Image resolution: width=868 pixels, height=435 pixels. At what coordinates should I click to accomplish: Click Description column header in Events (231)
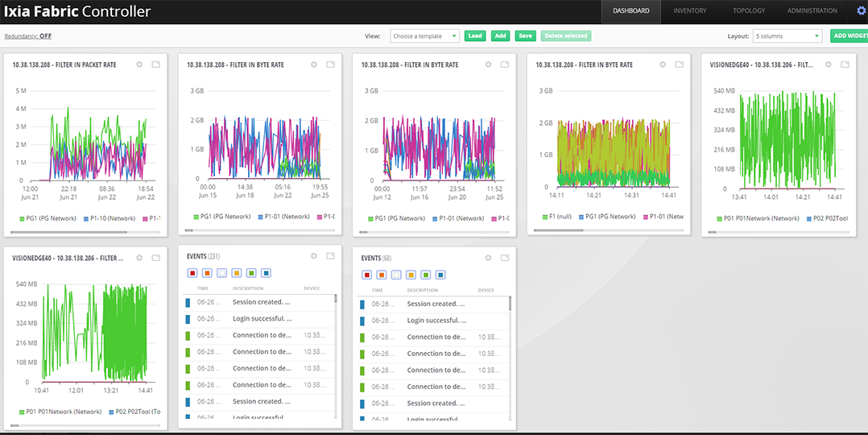click(x=248, y=288)
